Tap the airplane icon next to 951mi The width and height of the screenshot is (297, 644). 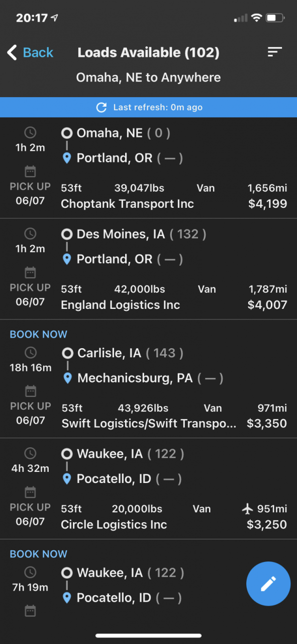(247, 509)
